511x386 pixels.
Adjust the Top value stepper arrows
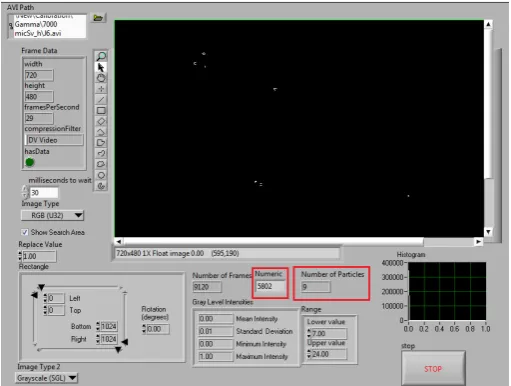[45, 310]
